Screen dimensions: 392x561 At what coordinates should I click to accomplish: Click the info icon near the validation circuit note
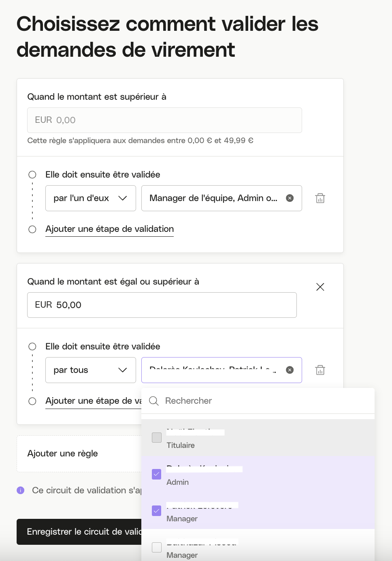pyautogui.click(x=20, y=490)
